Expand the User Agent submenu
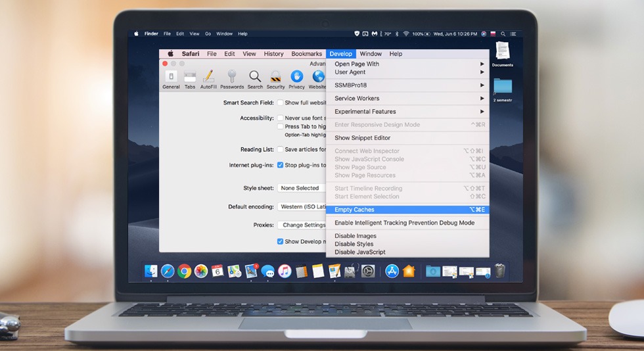644x351 pixels. [407, 72]
